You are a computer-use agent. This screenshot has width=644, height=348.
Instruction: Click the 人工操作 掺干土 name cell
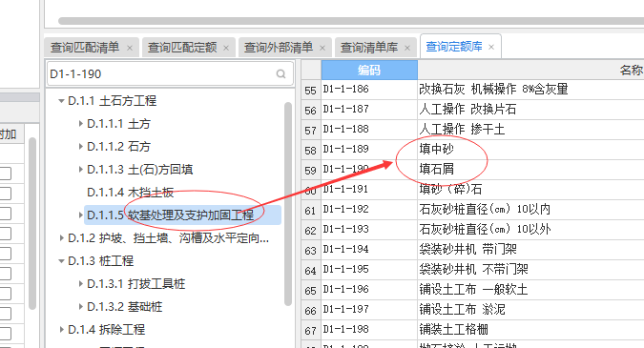point(530,130)
